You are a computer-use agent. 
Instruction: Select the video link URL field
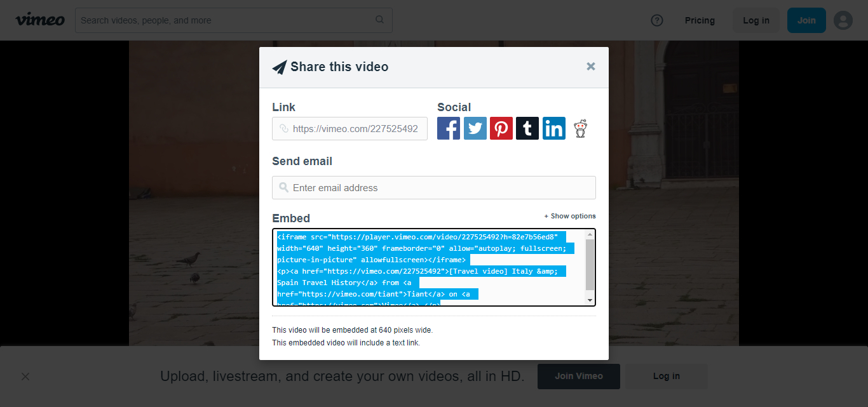point(355,129)
